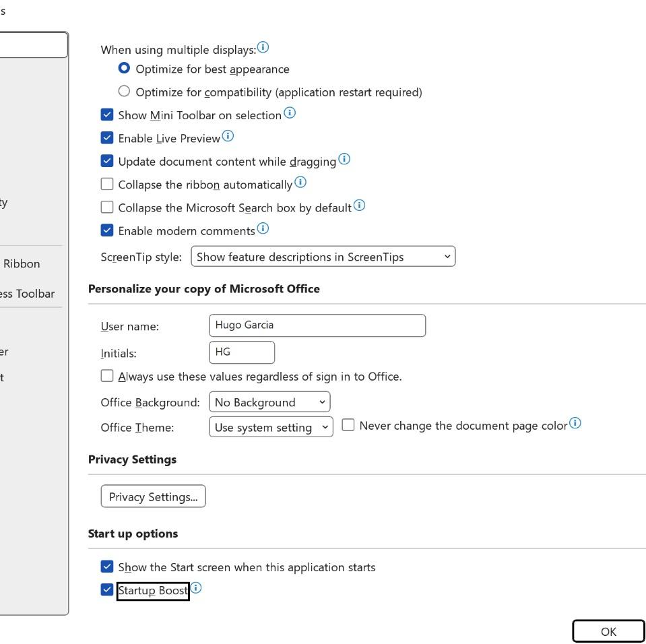Confirm options with the OK button
The width and height of the screenshot is (646, 644).
(608, 631)
